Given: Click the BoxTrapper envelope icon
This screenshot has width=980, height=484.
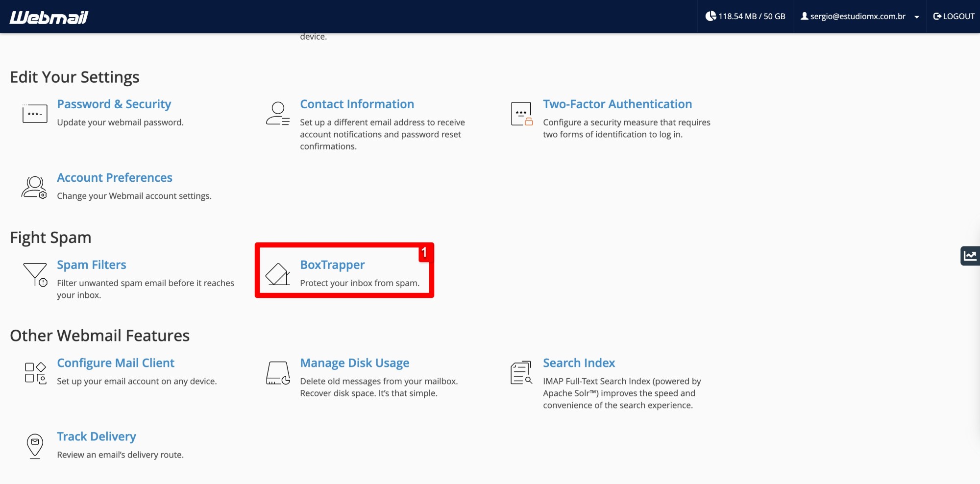Looking at the screenshot, I should (x=277, y=274).
